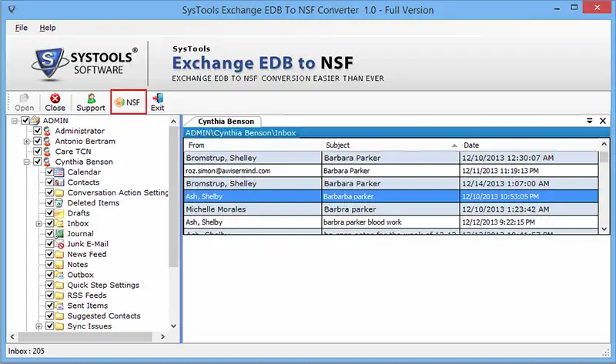The height and width of the screenshot is (364, 616).
Task: Click the tree horizontal scroll right arrow
Action: coord(162,336)
